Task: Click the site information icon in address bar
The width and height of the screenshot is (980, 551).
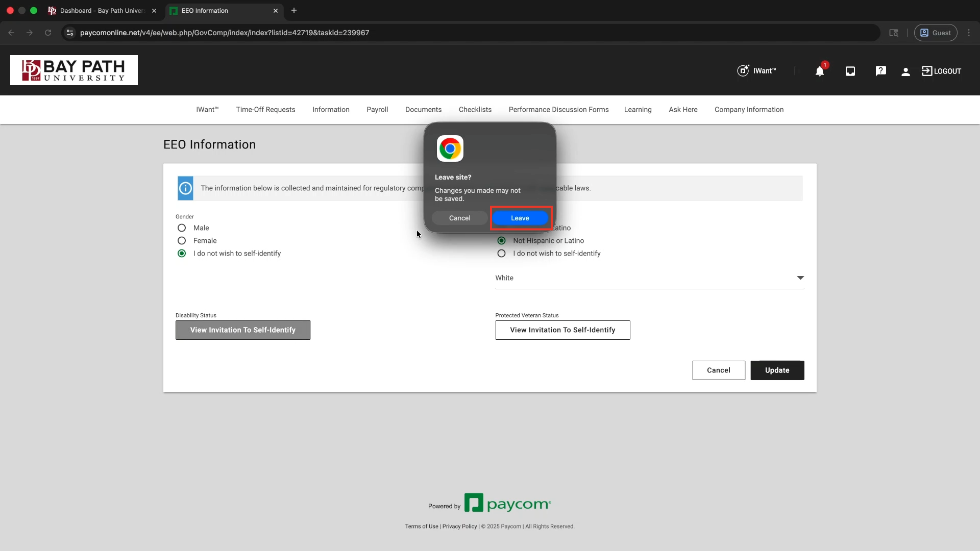Action: (x=70, y=33)
